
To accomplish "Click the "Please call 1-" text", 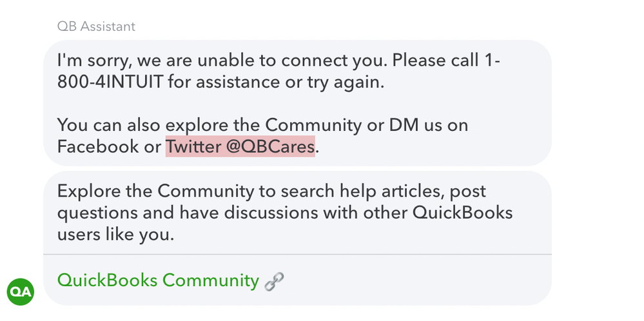I will 445,61.
